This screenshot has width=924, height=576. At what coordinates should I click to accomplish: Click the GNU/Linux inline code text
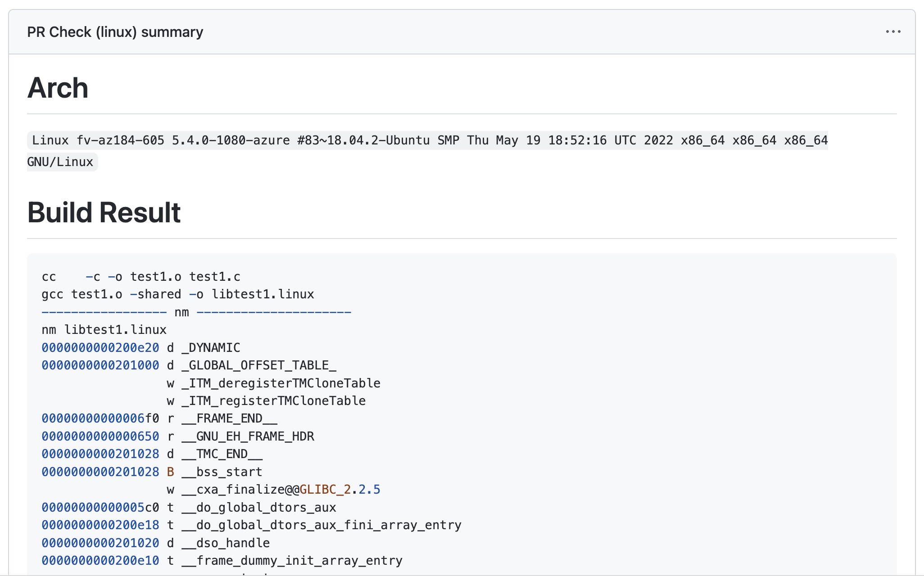(x=60, y=162)
